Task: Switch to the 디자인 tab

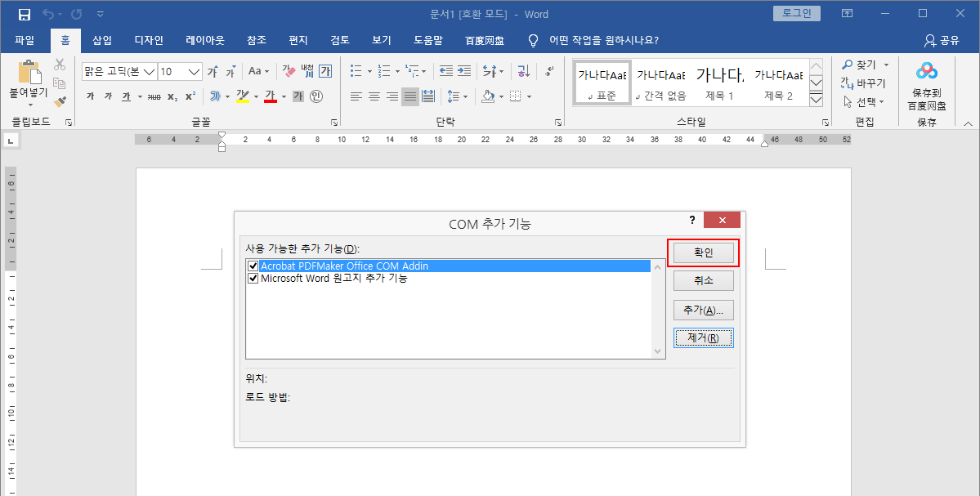Action: (149, 40)
